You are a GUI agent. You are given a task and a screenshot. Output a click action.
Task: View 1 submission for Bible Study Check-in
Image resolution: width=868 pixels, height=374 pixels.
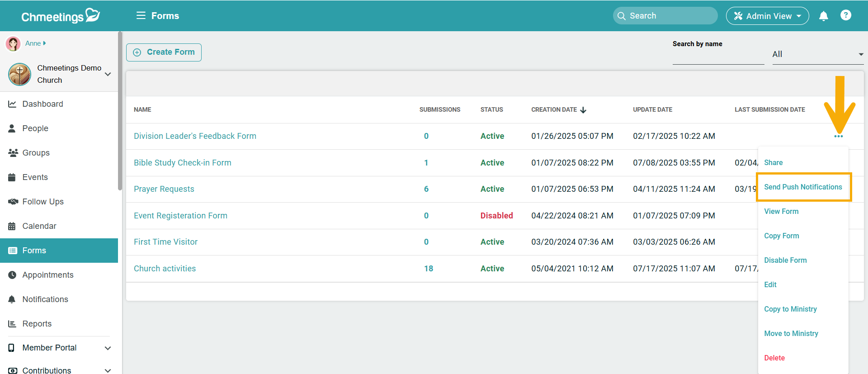point(426,163)
